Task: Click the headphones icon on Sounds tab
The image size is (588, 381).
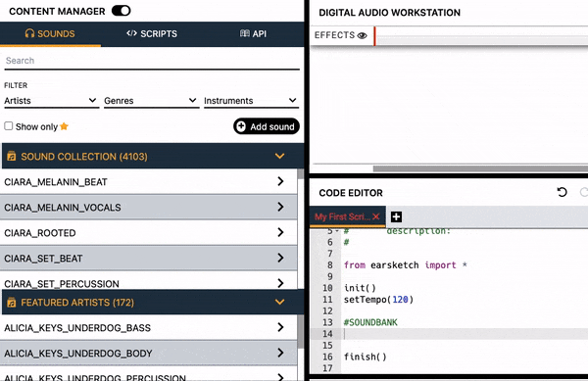Action: pos(29,33)
